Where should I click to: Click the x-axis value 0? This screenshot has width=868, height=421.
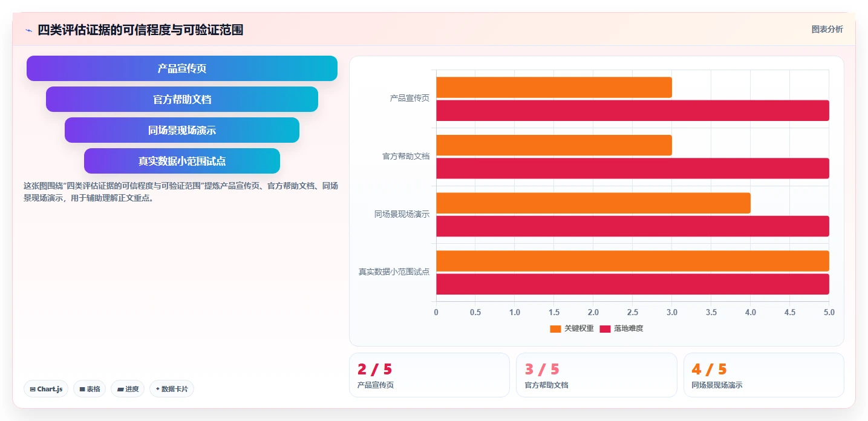(436, 313)
